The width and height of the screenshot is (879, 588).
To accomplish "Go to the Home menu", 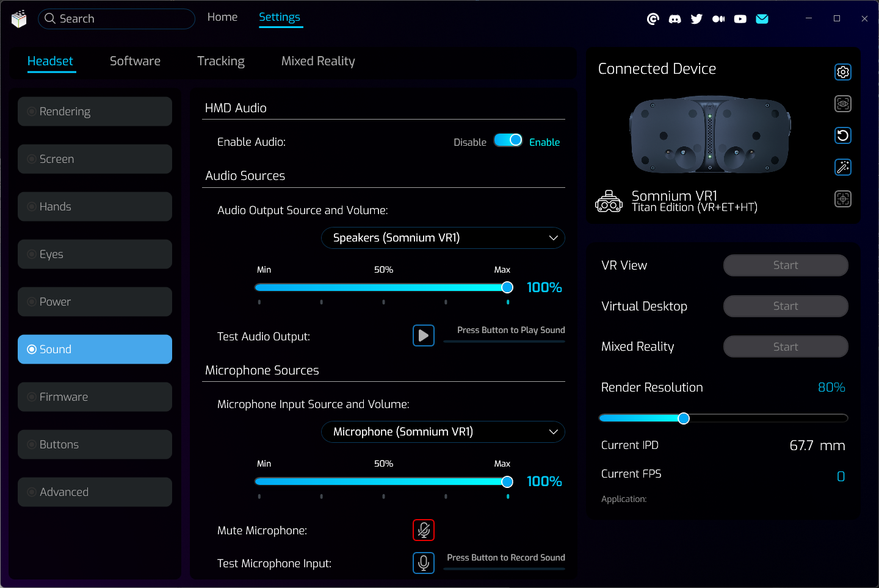I will click(222, 17).
